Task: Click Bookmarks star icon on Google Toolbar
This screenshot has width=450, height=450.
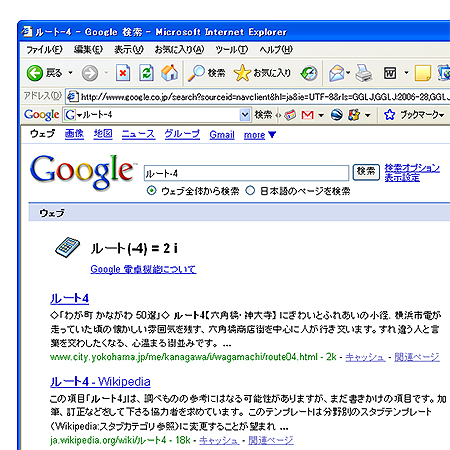Action: (x=389, y=115)
